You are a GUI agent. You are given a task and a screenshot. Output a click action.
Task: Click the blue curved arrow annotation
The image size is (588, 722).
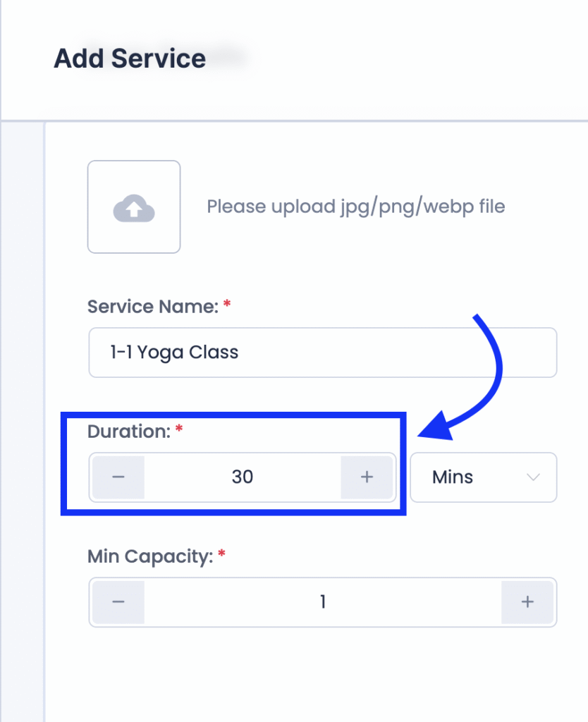pos(486,381)
